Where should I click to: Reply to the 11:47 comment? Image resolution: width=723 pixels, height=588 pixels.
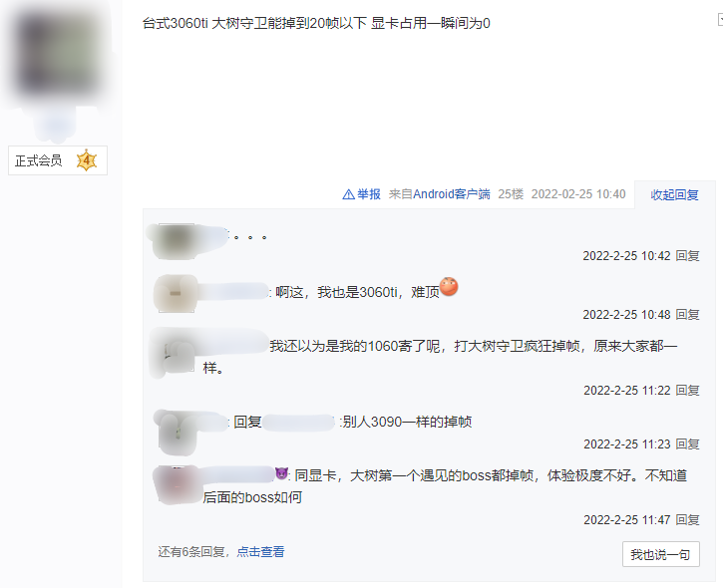coord(687,520)
